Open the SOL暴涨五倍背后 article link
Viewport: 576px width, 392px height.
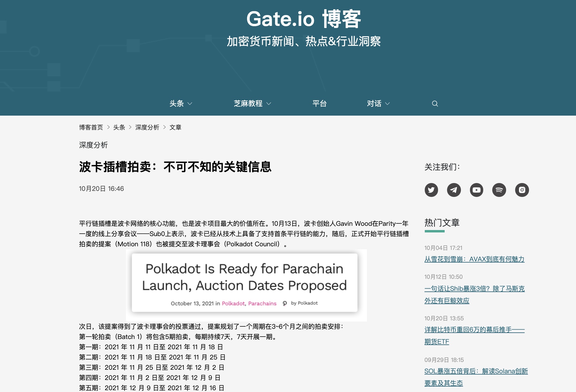476,377
